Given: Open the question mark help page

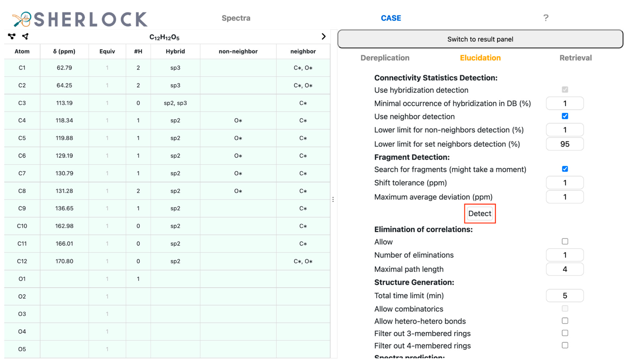Looking at the screenshot, I should (x=546, y=18).
